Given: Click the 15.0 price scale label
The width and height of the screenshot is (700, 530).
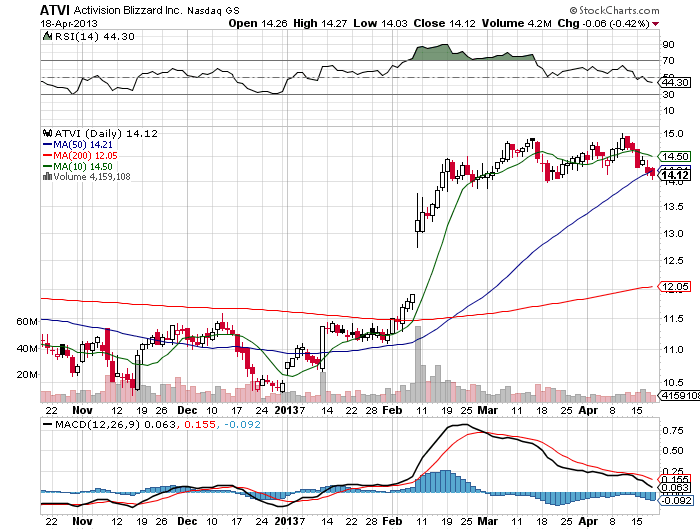Looking at the screenshot, I should point(672,134).
